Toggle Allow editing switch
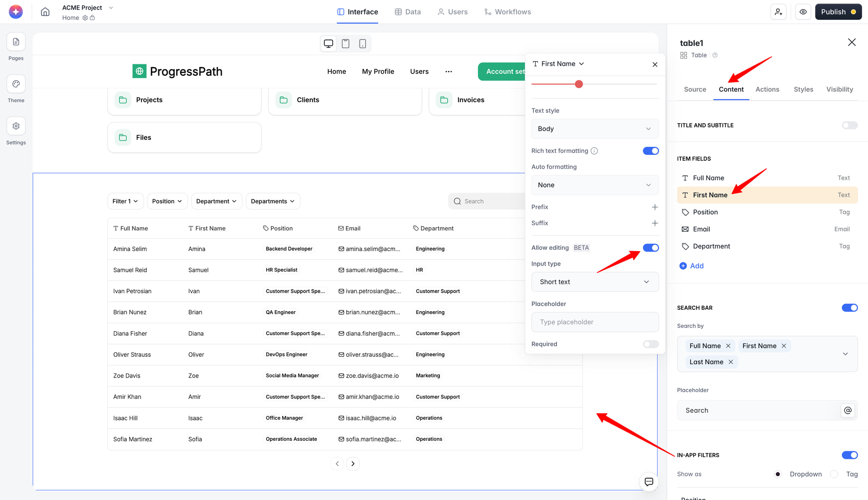The width and height of the screenshot is (868, 500). tap(651, 248)
